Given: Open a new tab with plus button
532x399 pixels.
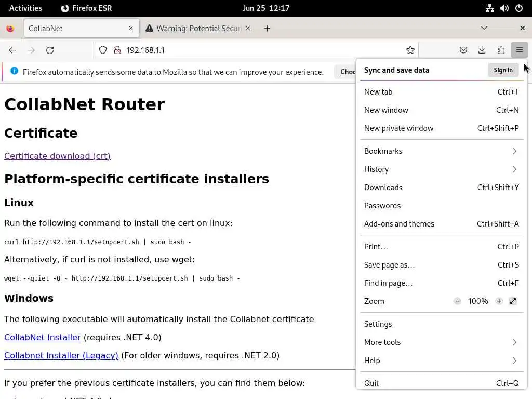Looking at the screenshot, I should [268, 29].
